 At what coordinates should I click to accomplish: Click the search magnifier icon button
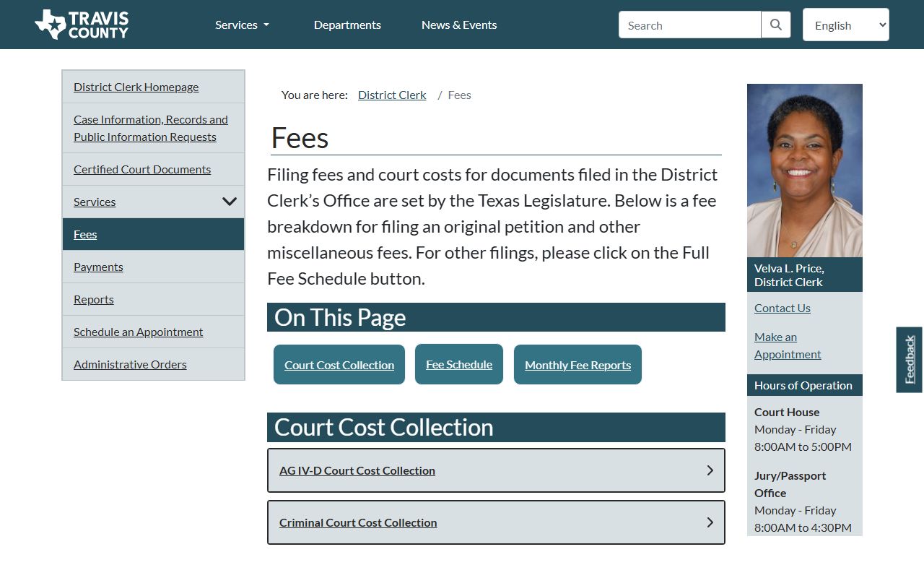(x=776, y=25)
